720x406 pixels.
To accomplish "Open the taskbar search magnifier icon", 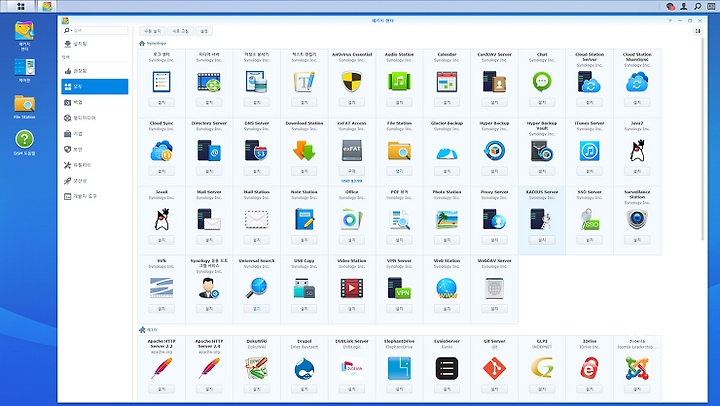I will click(x=698, y=6).
